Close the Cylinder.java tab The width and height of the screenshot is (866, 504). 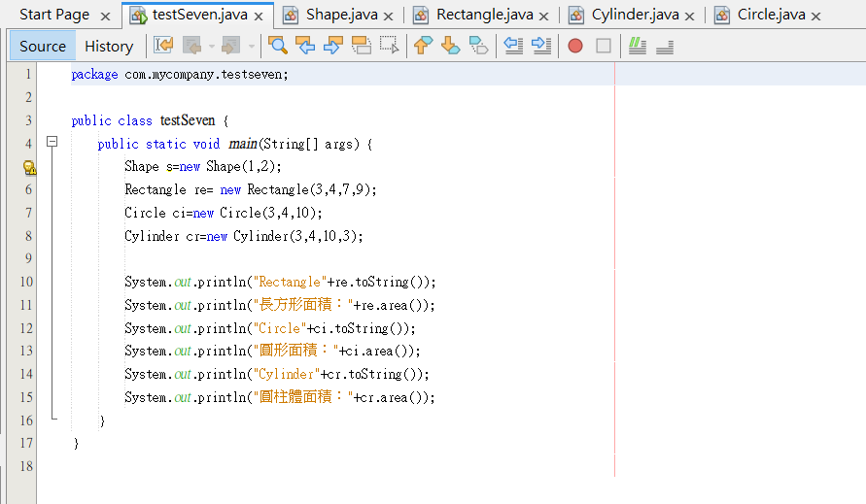click(x=689, y=17)
